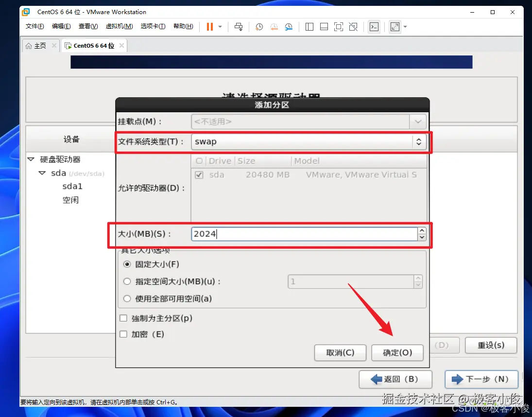
Task: Click the 重设(s) button
Action: pos(491,346)
